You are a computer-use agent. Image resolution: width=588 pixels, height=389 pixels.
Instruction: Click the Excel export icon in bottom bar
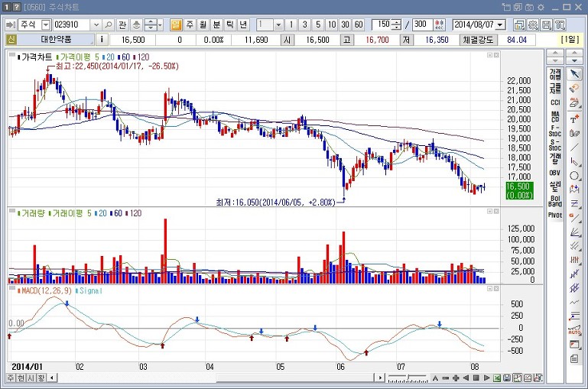pos(497,378)
